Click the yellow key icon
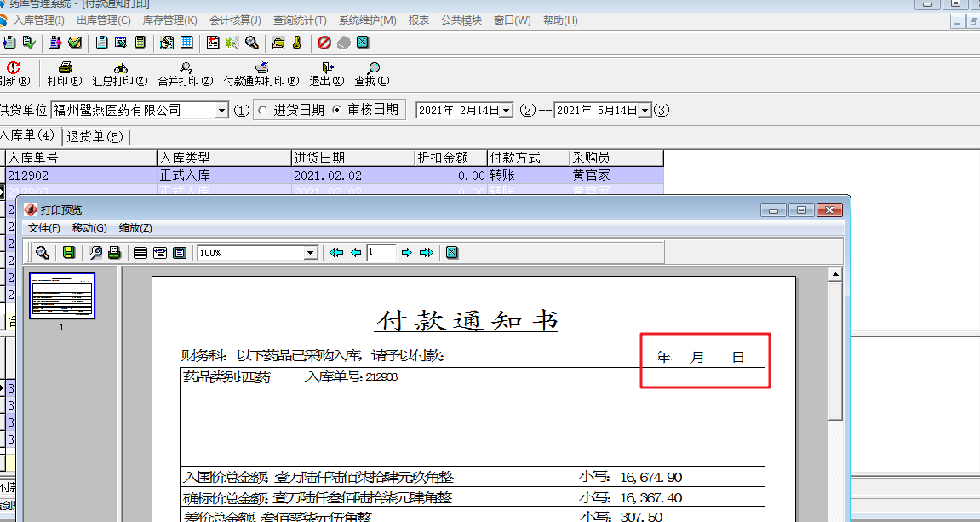 click(x=297, y=43)
